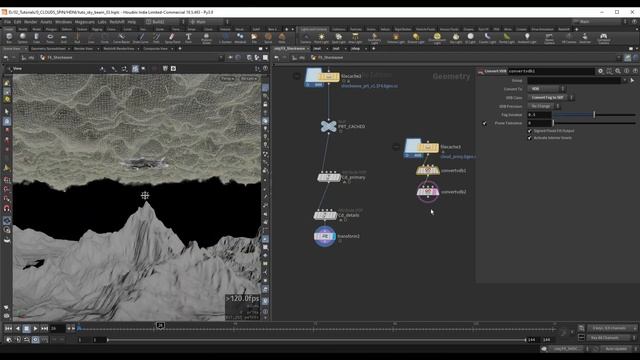Select the Grid shelf tool

pos(63,38)
